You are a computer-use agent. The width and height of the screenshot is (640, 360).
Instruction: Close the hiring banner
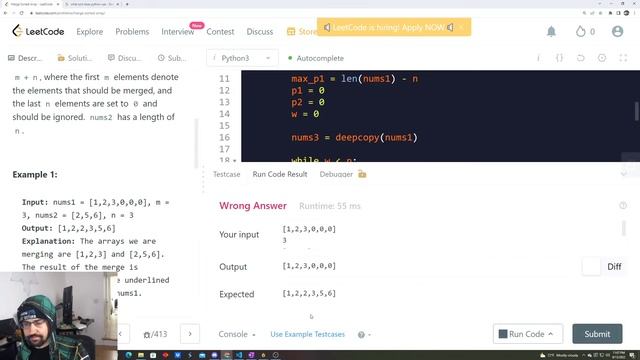[461, 27]
